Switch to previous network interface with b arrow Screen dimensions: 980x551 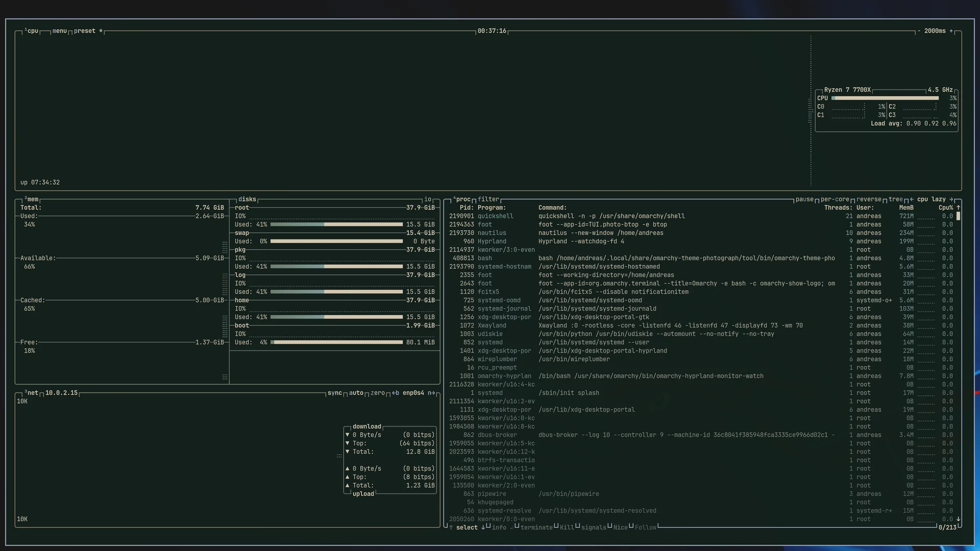(x=396, y=393)
